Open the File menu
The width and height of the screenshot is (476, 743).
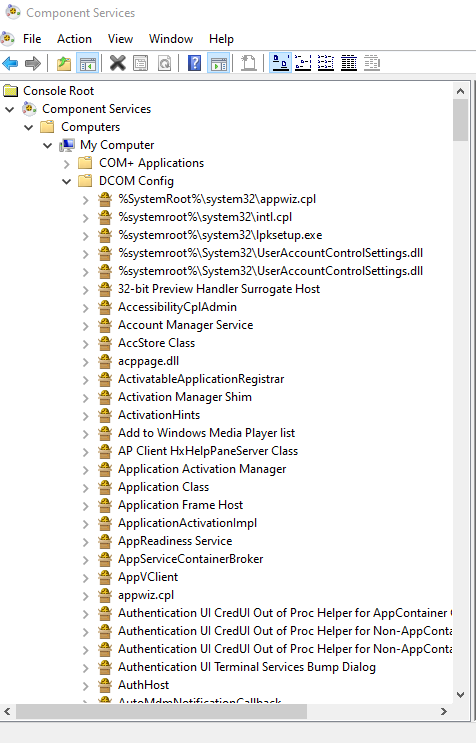point(32,39)
